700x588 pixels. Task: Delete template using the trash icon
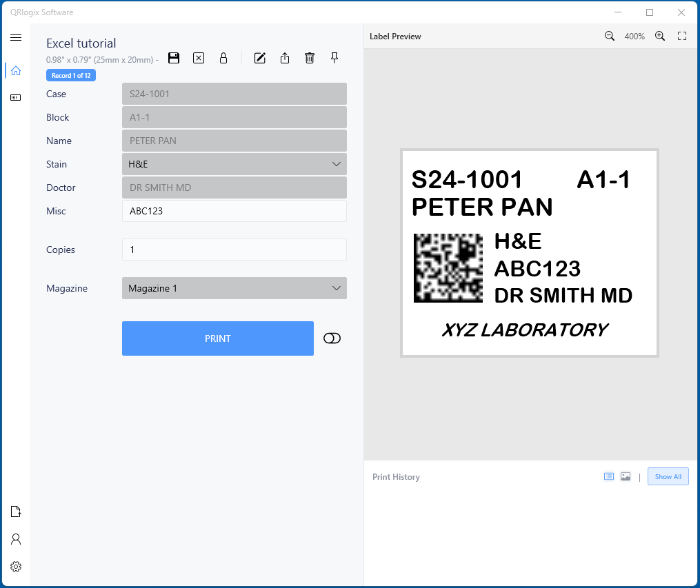point(310,58)
